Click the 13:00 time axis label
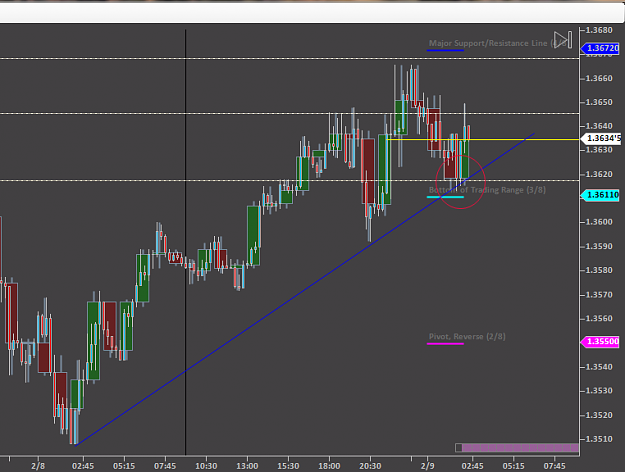 click(247, 466)
